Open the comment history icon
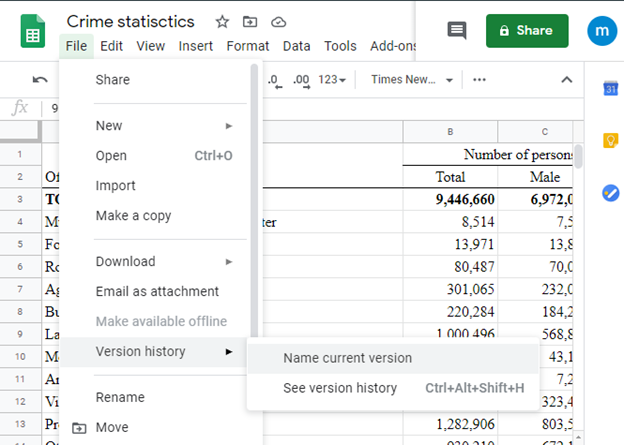Image resolution: width=624 pixels, height=445 pixels. (457, 30)
